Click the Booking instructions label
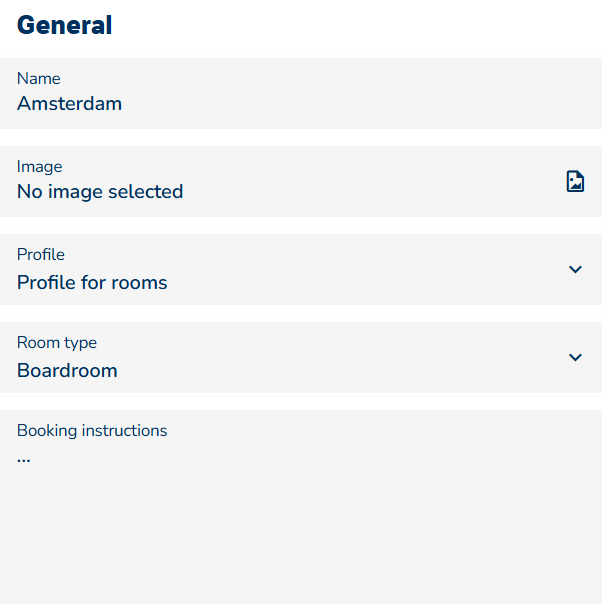 [92, 430]
